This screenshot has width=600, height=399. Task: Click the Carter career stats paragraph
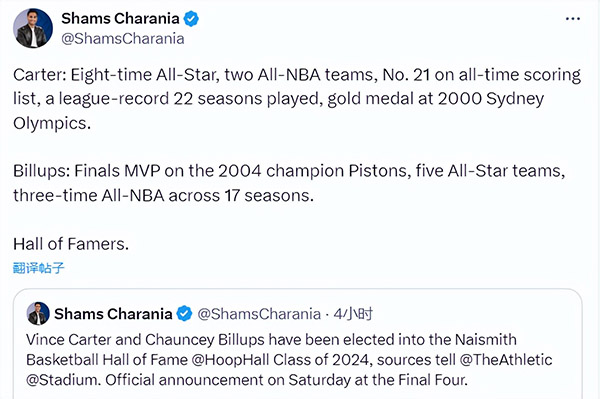(x=297, y=99)
